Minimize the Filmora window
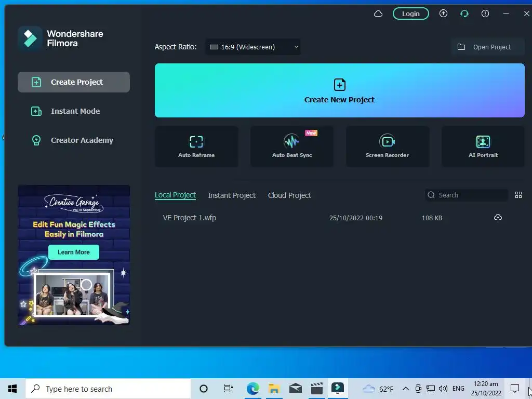Screen dimensions: 532x399 pos(506,14)
